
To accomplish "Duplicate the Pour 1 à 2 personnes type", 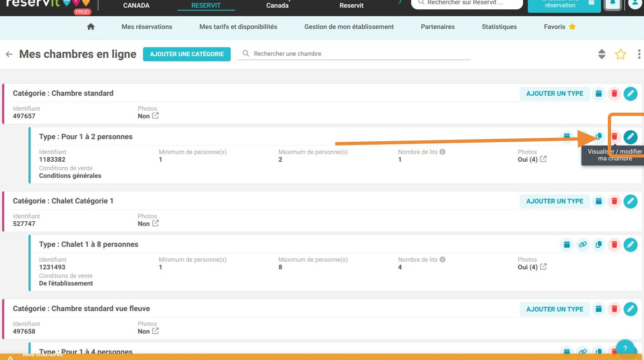I will [598, 137].
